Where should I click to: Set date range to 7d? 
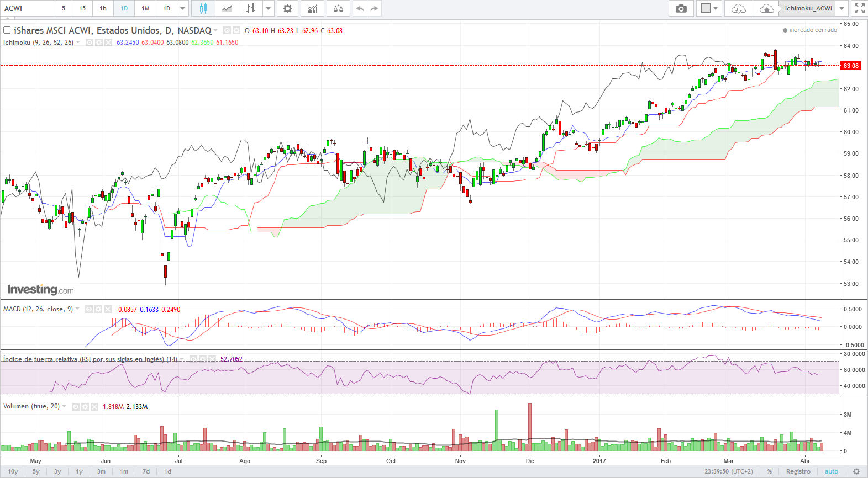pyautogui.click(x=146, y=471)
